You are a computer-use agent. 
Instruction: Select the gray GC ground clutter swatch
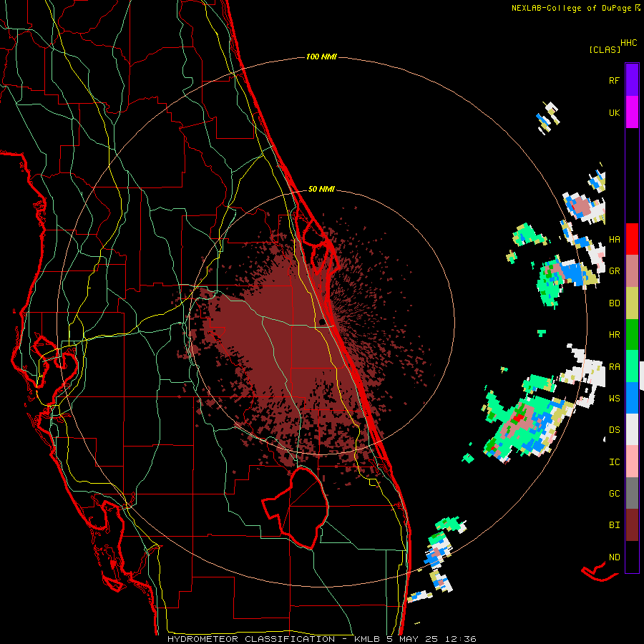[632, 493]
